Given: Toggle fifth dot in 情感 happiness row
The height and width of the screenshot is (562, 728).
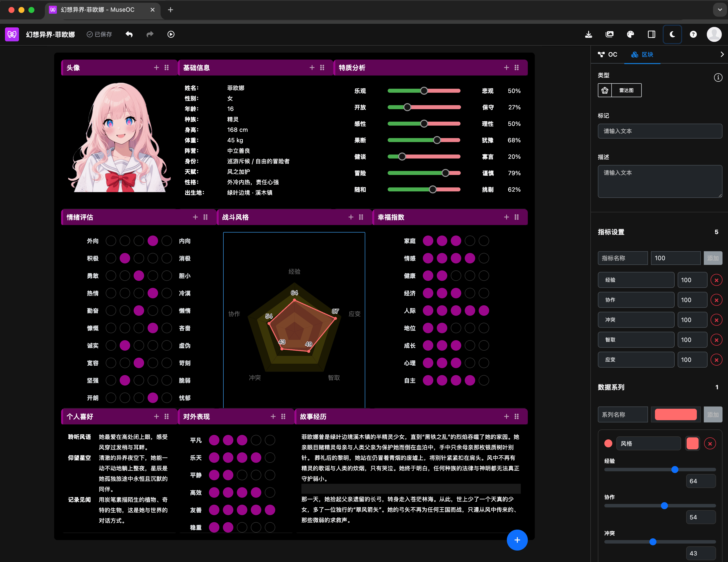Looking at the screenshot, I should pos(484,258).
